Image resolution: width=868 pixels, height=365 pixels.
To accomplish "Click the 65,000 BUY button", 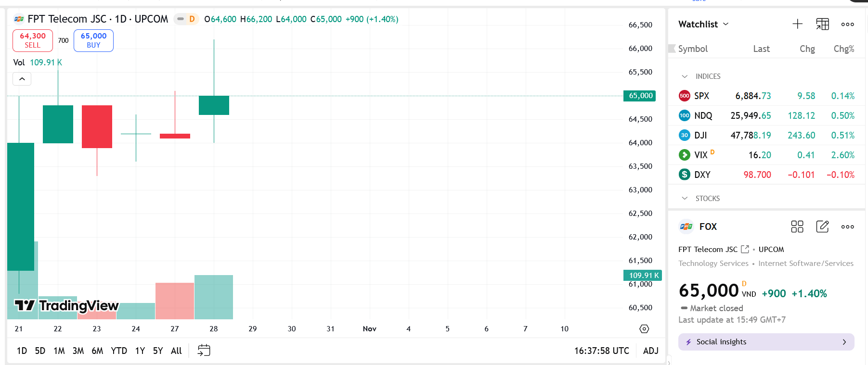I will click(93, 40).
